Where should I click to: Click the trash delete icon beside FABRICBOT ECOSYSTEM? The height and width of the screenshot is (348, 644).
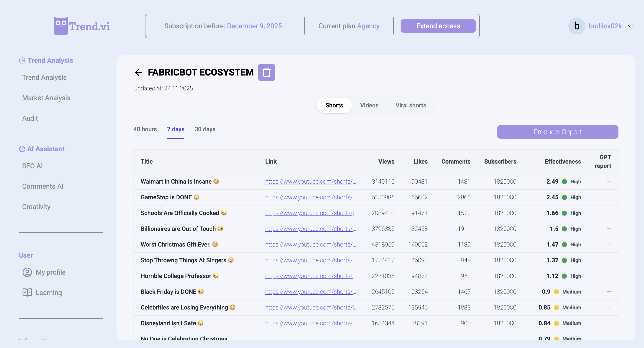click(x=266, y=72)
